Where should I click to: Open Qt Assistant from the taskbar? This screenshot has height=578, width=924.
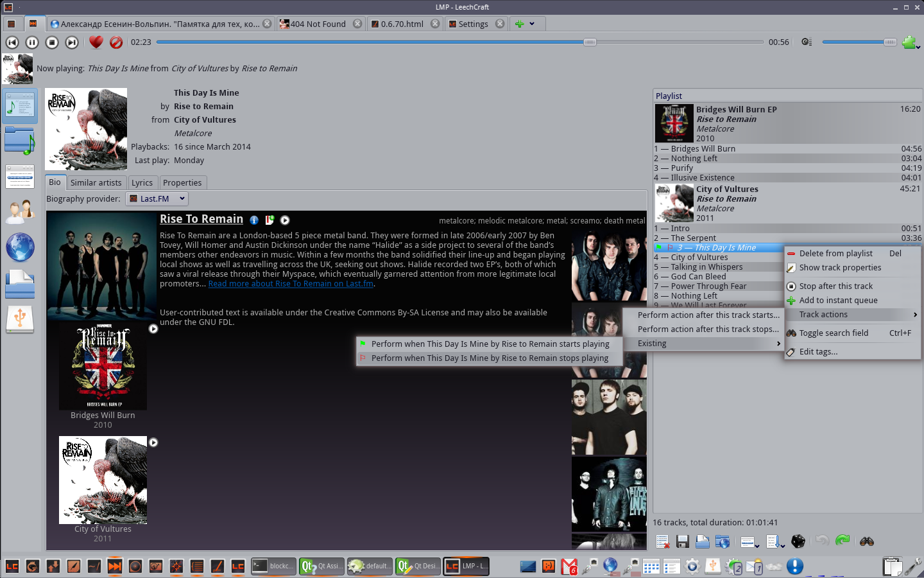(322, 566)
